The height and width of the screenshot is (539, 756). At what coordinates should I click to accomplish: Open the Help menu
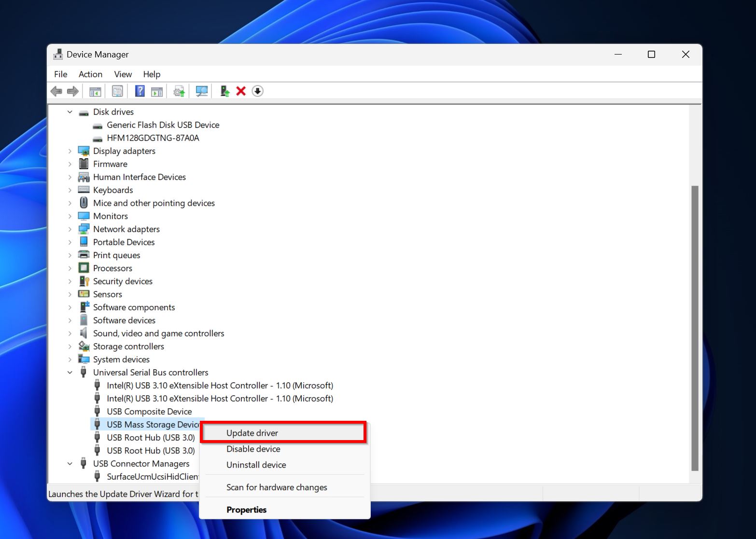(x=152, y=74)
